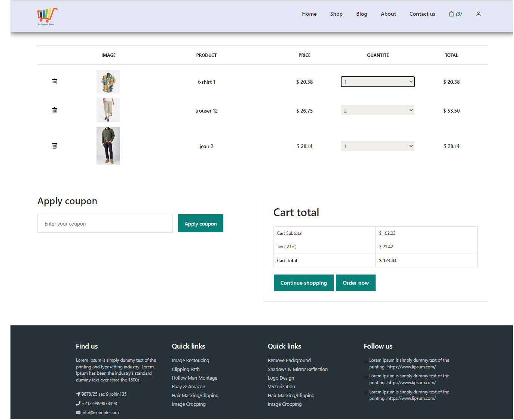Click the email envelope icon in the footer
This screenshot has height=420, width=514.
pos(78,412)
